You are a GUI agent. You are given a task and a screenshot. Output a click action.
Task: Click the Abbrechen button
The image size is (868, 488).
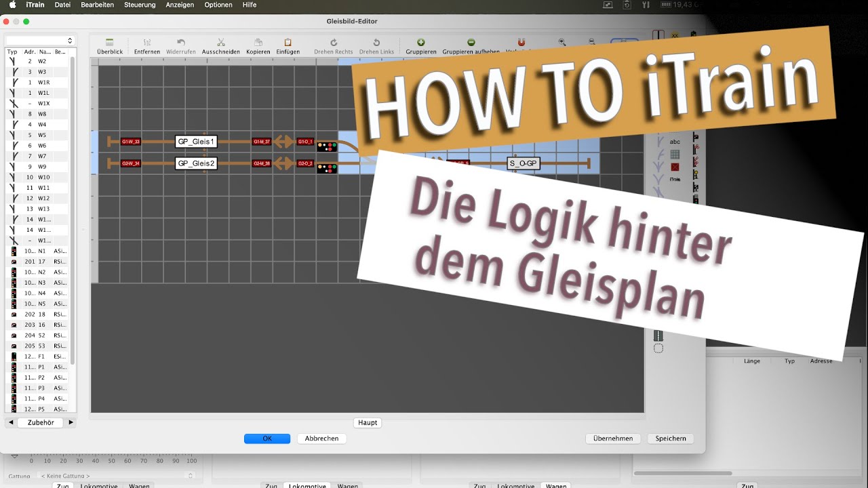(321, 439)
